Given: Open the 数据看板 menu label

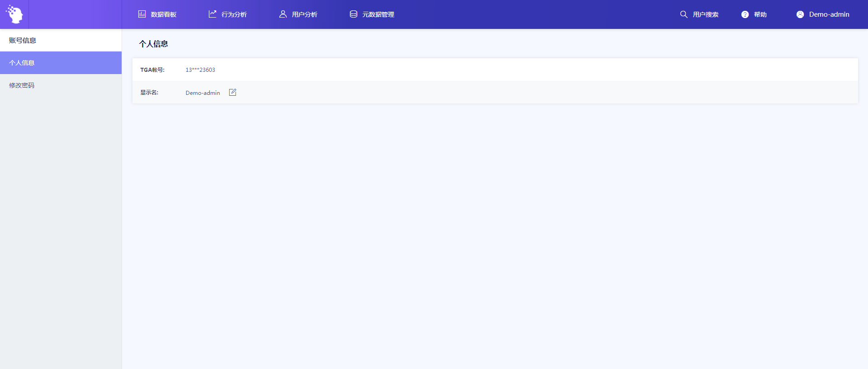Looking at the screenshot, I should 164,14.
